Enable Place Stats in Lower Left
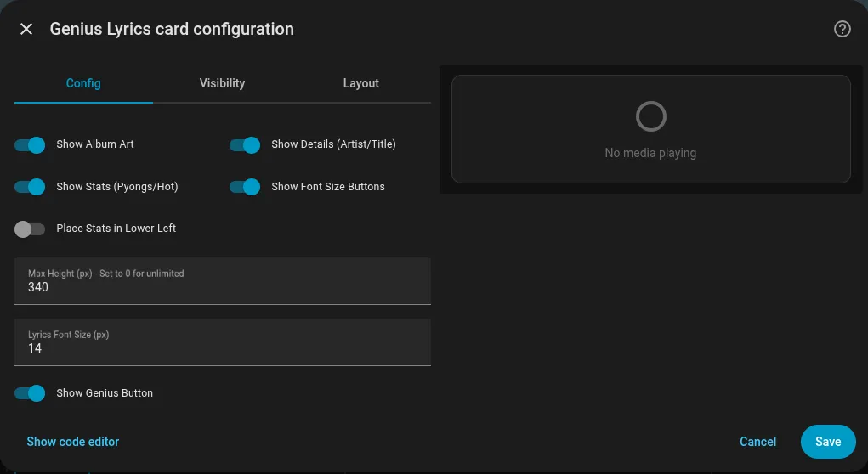Viewport: 868px width, 474px height. tap(30, 229)
